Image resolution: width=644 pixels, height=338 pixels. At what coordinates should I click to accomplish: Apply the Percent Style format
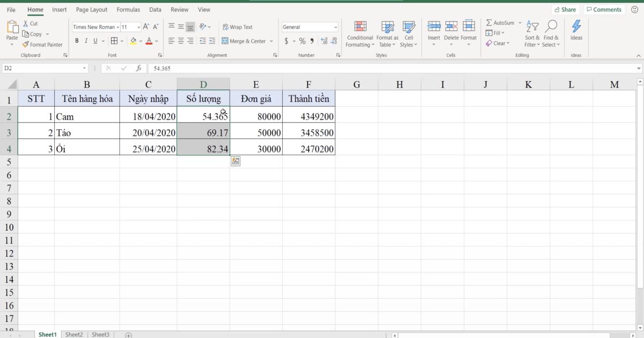click(x=302, y=40)
